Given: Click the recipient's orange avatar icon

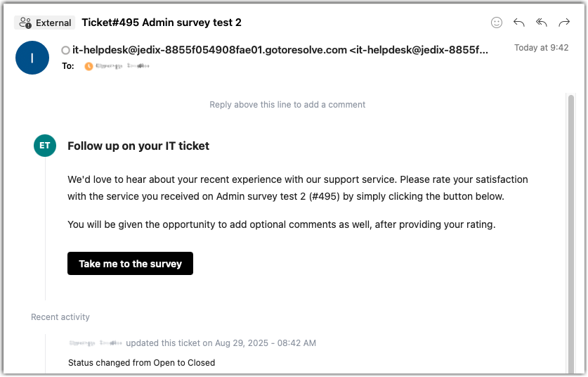Looking at the screenshot, I should (x=89, y=66).
